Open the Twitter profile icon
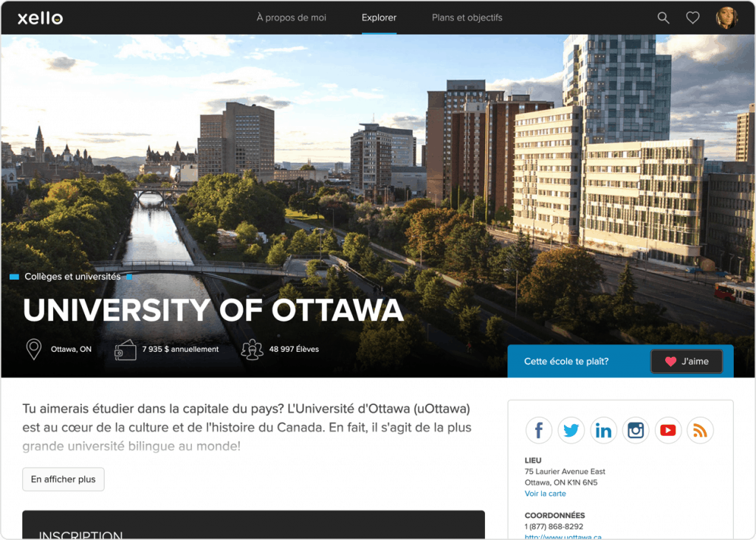The height and width of the screenshot is (540, 756). tap(571, 430)
